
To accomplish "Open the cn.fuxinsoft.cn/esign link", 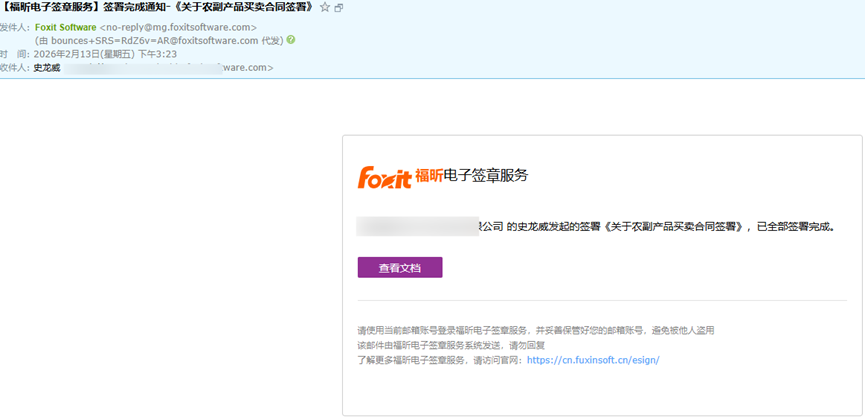I will click(593, 359).
